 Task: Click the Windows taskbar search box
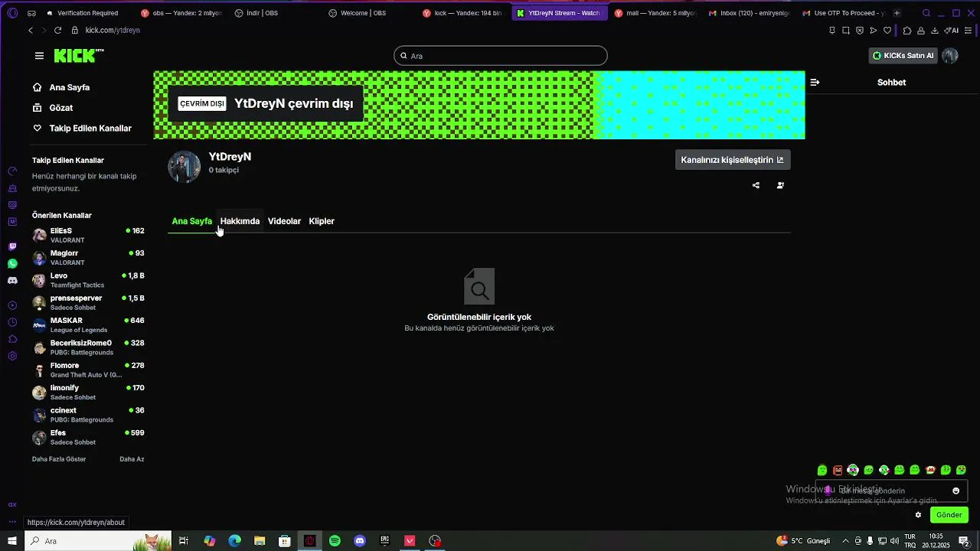coord(98,541)
